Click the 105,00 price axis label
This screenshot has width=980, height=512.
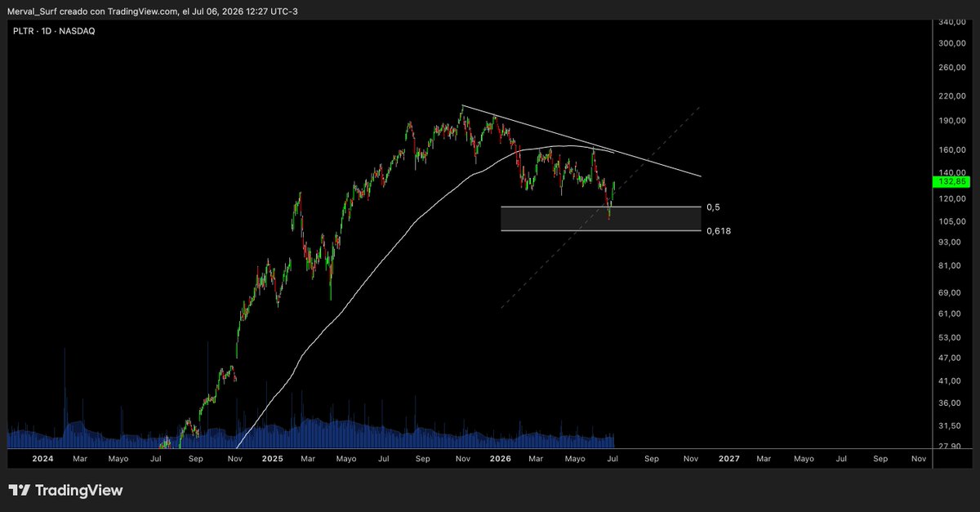tap(951, 221)
